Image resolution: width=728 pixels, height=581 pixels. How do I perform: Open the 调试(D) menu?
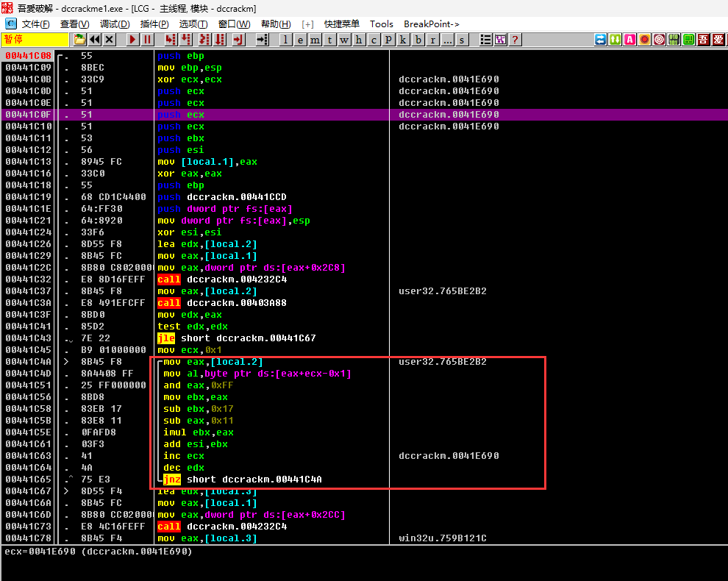(x=115, y=24)
